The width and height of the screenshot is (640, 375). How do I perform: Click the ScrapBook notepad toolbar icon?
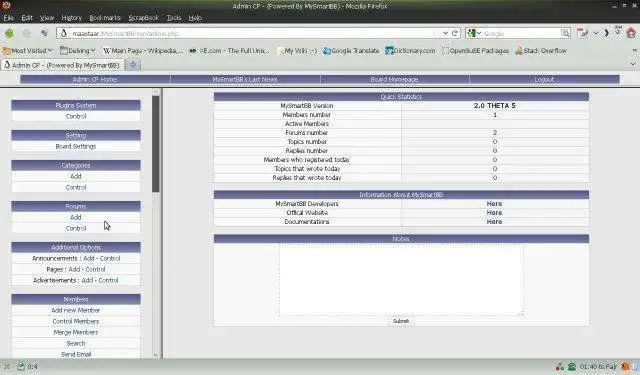tap(582, 33)
